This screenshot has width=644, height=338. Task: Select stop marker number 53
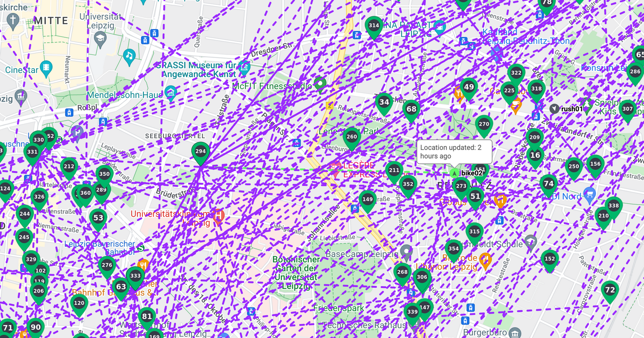pyautogui.click(x=98, y=218)
